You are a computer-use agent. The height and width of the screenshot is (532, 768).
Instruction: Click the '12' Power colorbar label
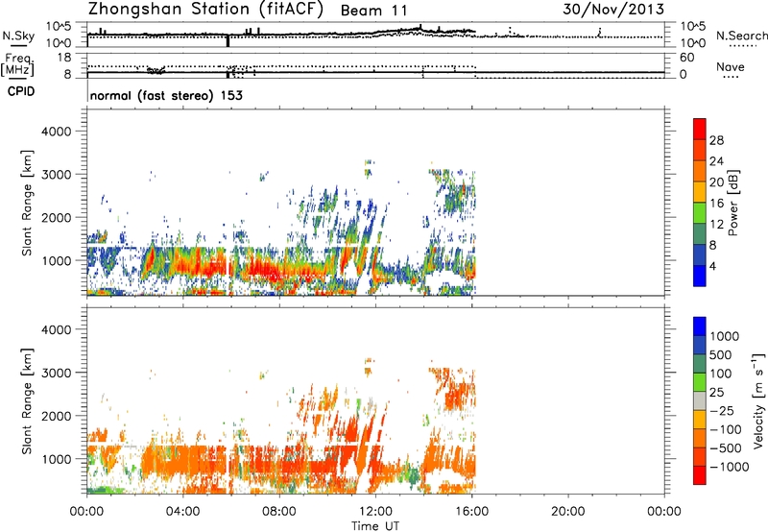(x=716, y=224)
